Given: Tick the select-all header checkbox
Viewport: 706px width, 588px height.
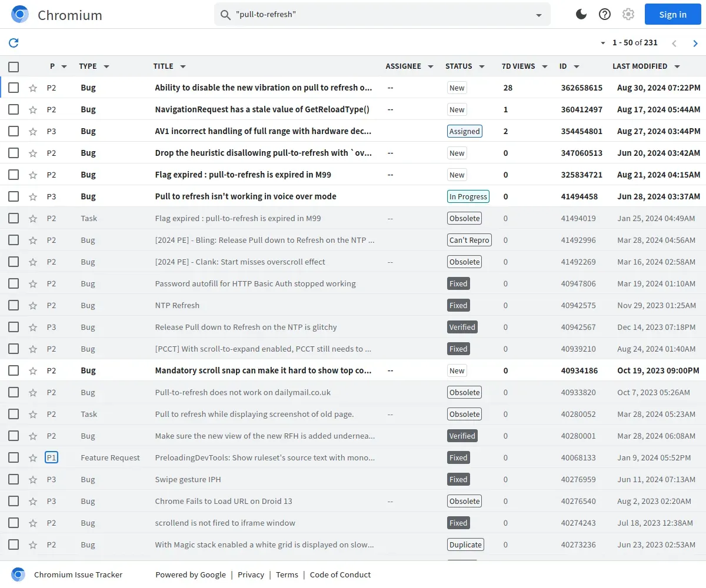Looking at the screenshot, I should 14,66.
